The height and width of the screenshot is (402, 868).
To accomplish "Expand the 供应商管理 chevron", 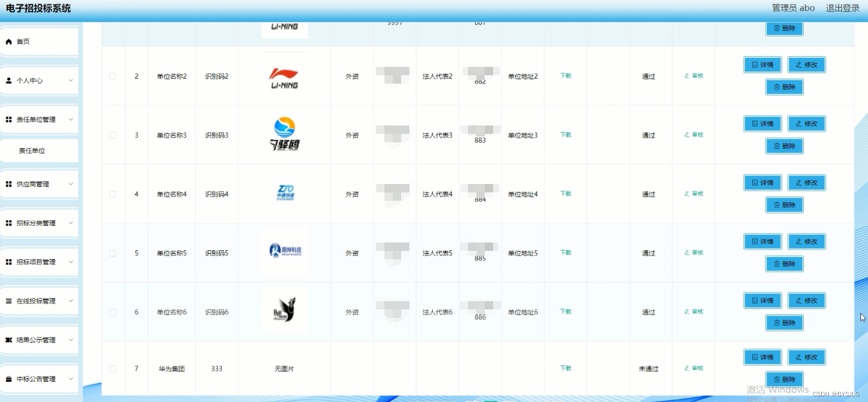I will pyautogui.click(x=71, y=185).
